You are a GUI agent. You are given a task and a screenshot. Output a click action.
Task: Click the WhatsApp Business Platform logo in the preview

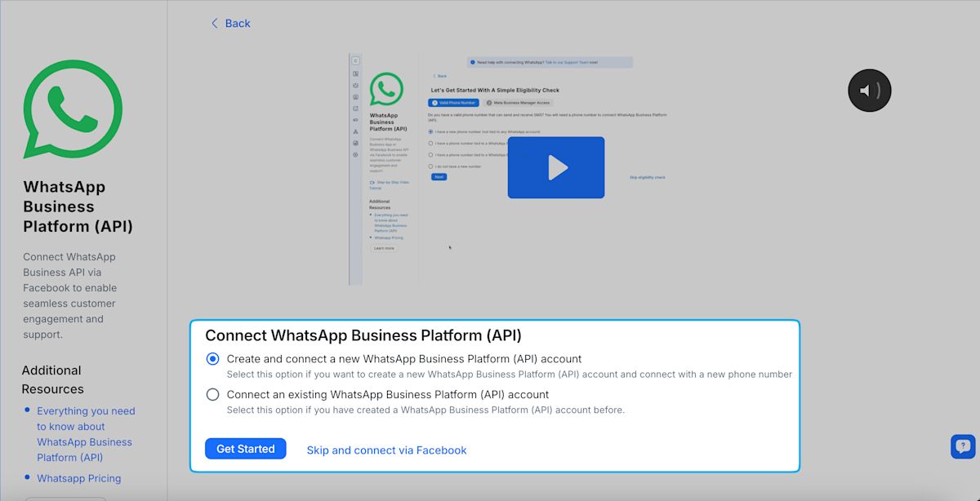(x=386, y=90)
